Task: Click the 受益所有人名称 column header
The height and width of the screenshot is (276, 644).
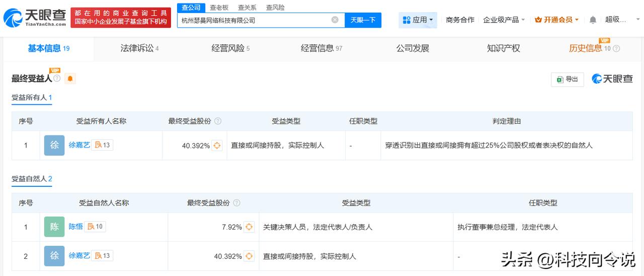Action: [x=101, y=121]
